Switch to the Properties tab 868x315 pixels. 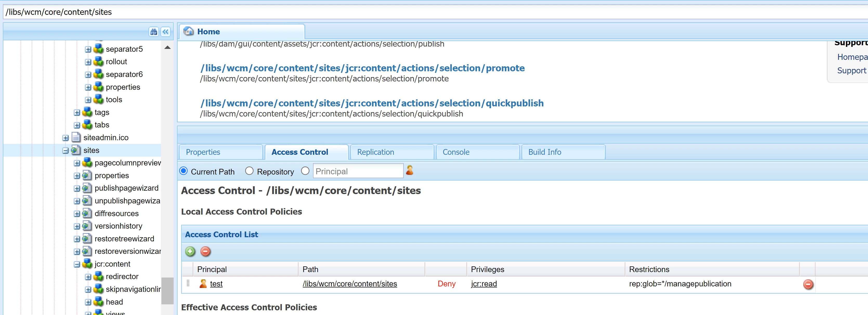203,152
